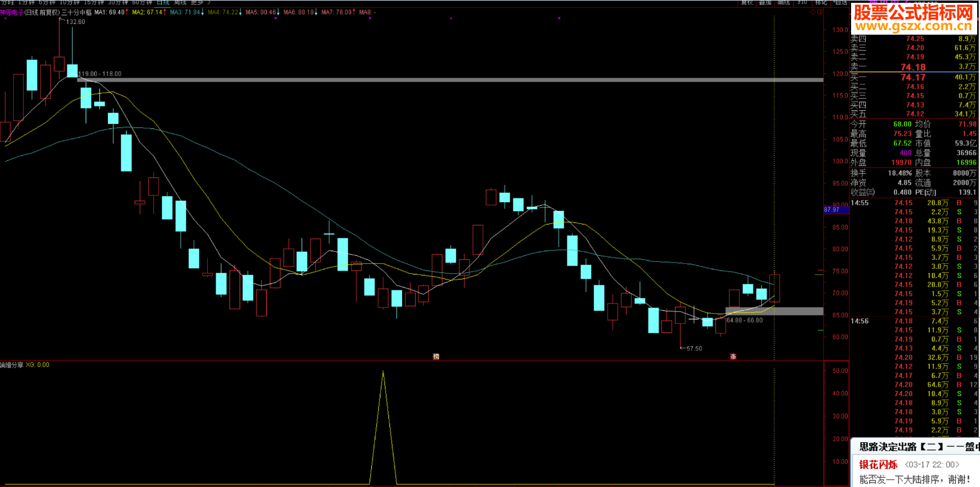Click the 119.00 - 118.00 zone label

(100, 74)
